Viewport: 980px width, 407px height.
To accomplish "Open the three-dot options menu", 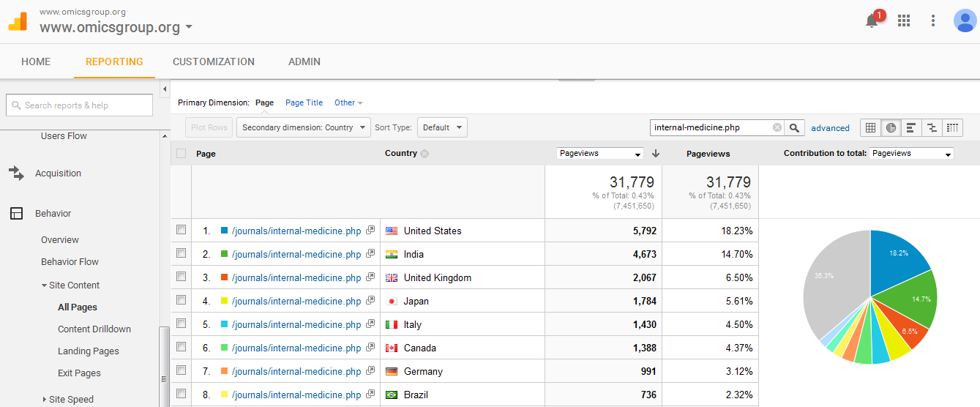I will [933, 20].
